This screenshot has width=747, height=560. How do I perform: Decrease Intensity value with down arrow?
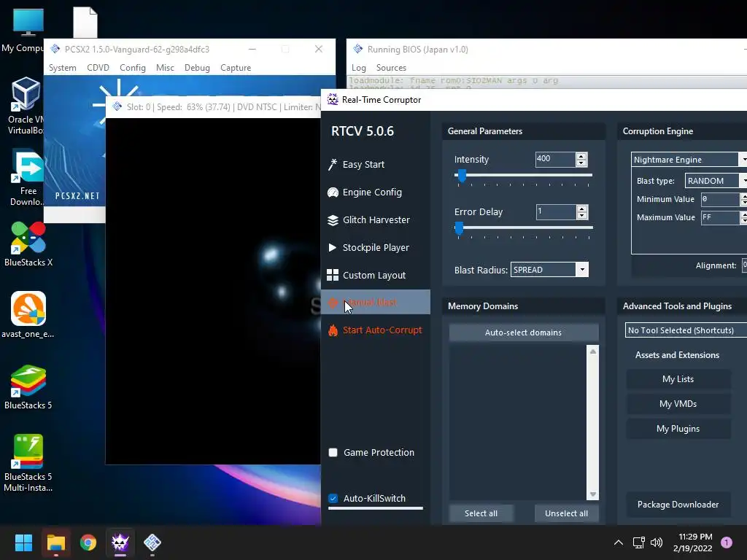tap(581, 163)
